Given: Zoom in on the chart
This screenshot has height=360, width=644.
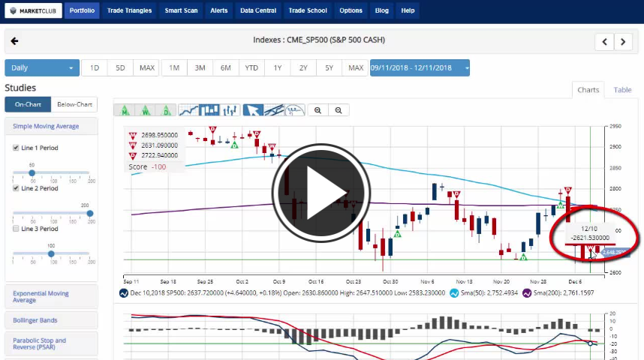Looking at the screenshot, I should pyautogui.click(x=318, y=110).
